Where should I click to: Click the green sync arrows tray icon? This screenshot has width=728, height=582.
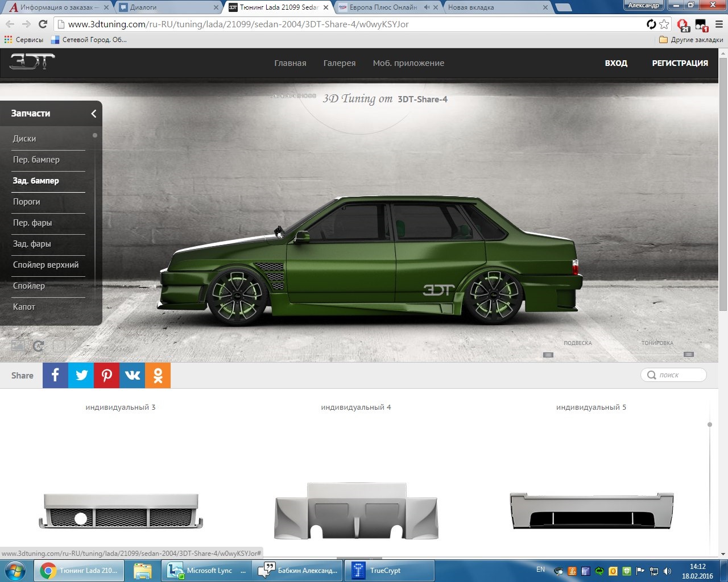(599, 571)
